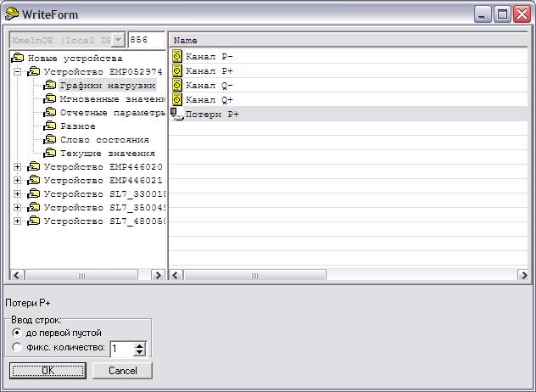Select Графики нагрузки in the tree

(107, 86)
